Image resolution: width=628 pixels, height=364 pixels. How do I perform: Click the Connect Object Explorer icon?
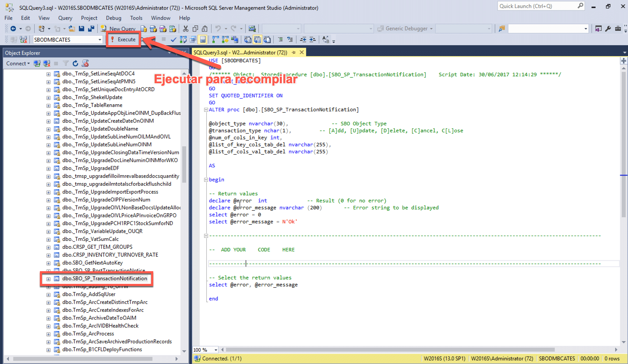pos(37,64)
